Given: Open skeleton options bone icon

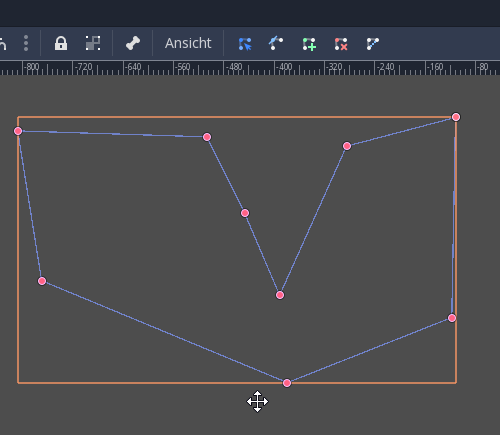Looking at the screenshot, I should click(133, 43).
